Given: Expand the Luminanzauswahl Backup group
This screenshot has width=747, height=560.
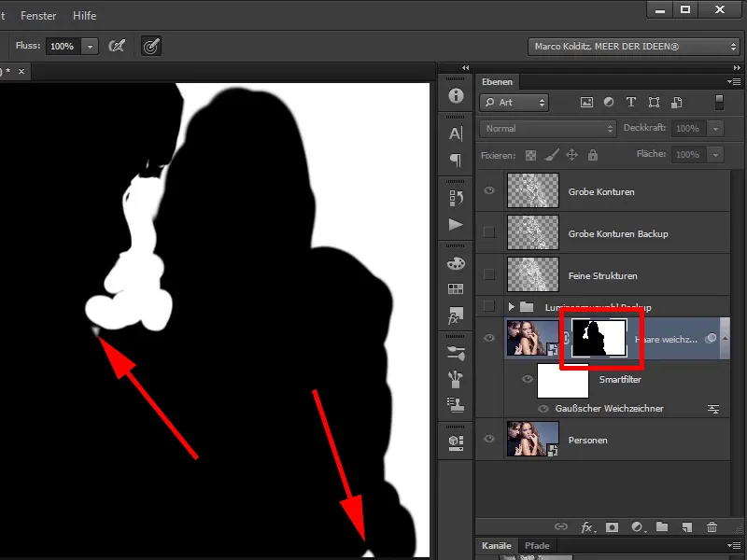Looking at the screenshot, I should [512, 307].
